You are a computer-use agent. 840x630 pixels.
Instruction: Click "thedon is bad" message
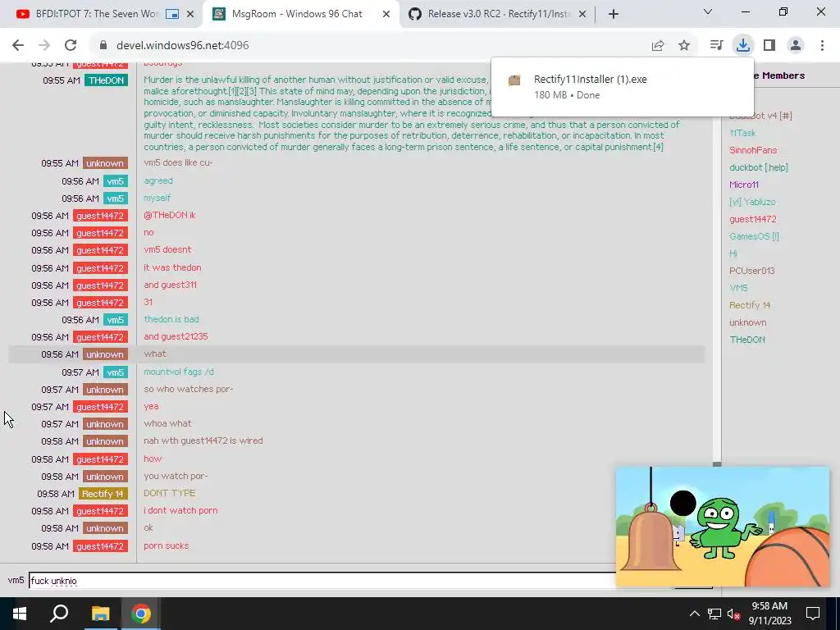[171, 319]
